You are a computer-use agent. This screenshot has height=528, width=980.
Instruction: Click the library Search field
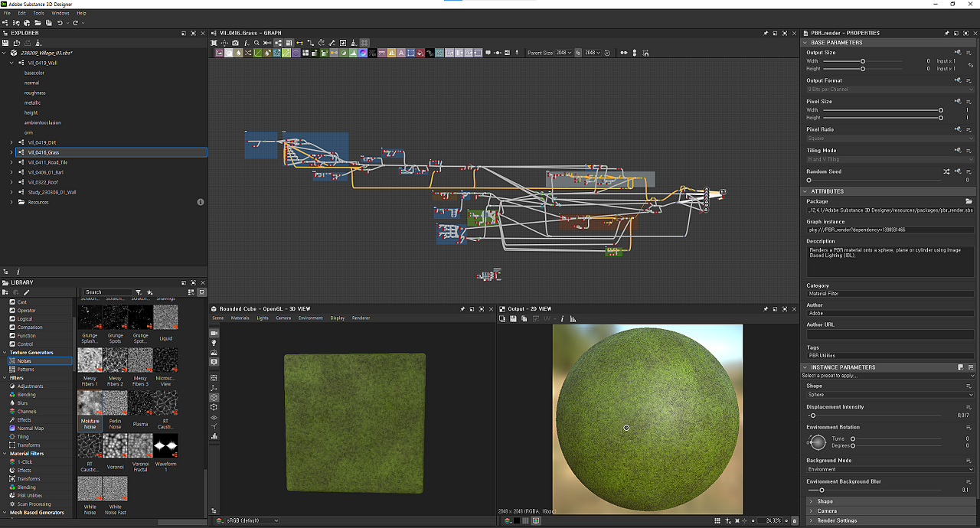(108, 292)
